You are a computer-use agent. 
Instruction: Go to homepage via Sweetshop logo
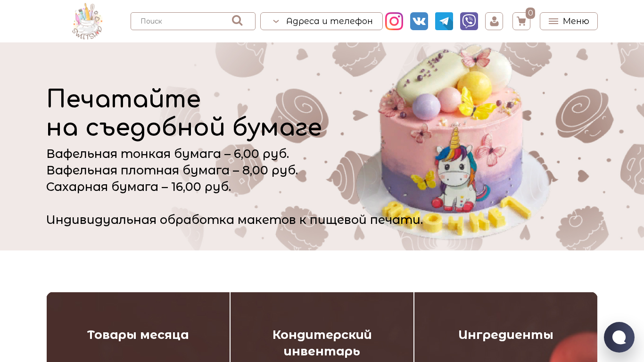87,21
